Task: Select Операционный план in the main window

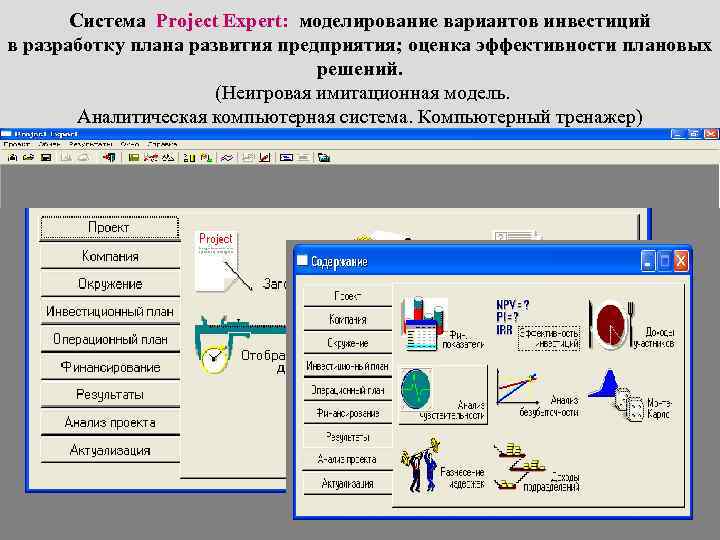Action: pyautogui.click(x=110, y=339)
